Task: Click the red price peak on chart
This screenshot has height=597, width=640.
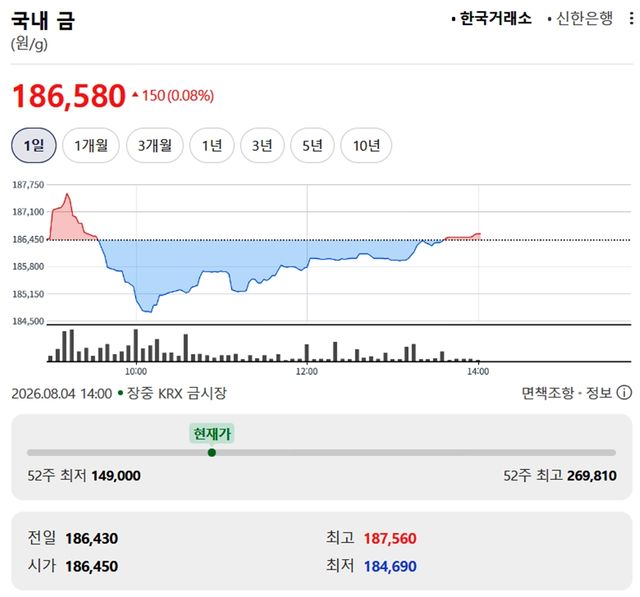Action: pos(67,195)
